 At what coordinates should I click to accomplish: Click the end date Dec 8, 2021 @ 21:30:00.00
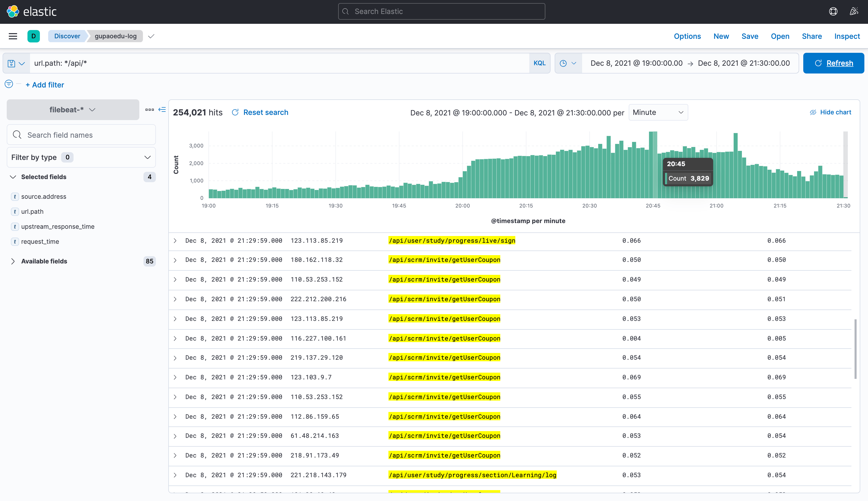[x=744, y=63]
